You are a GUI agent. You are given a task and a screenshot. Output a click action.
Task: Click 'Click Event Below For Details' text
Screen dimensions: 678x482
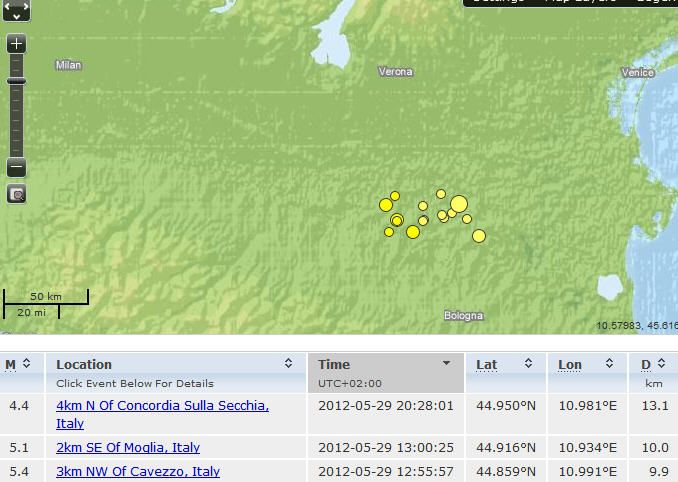point(135,383)
